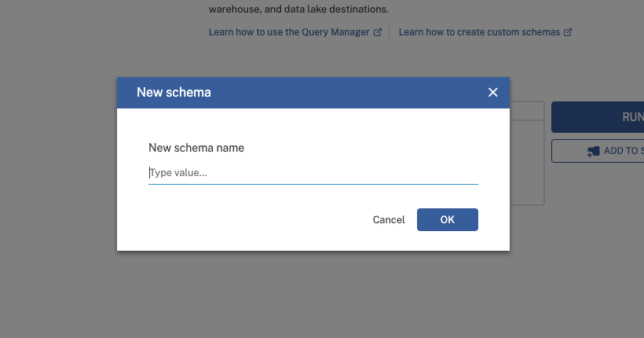Open the 'Learn how to create custom schemas' link
Viewport: 644px width, 338px height.
point(479,32)
